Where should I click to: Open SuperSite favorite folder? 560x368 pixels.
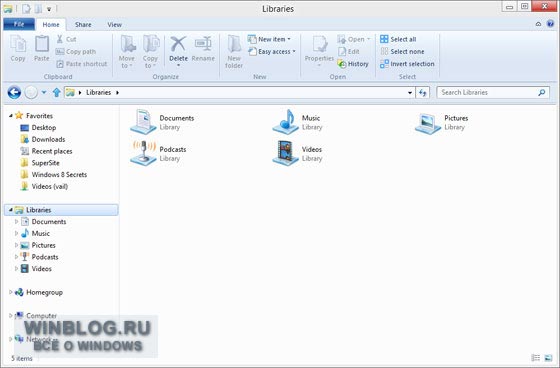click(x=40, y=163)
